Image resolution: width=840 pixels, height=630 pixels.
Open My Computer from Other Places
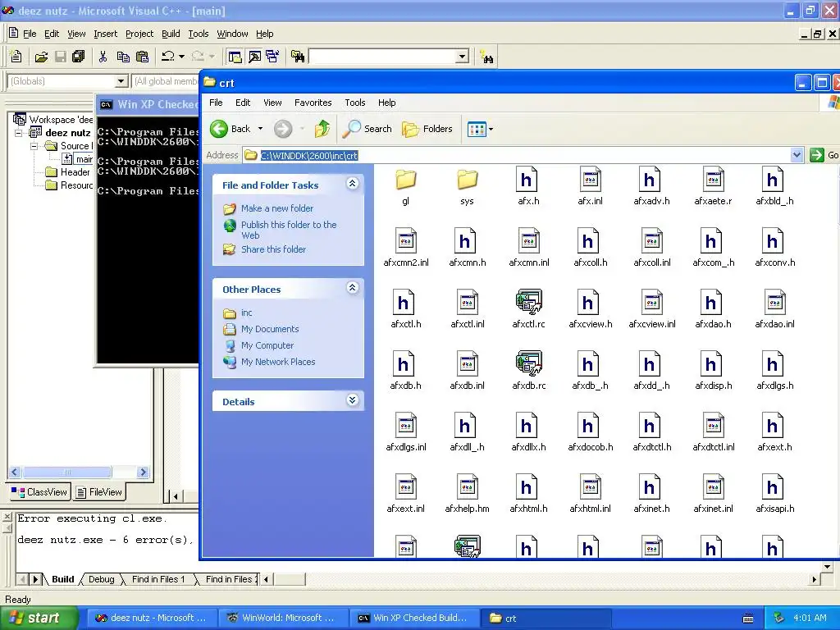tap(267, 345)
